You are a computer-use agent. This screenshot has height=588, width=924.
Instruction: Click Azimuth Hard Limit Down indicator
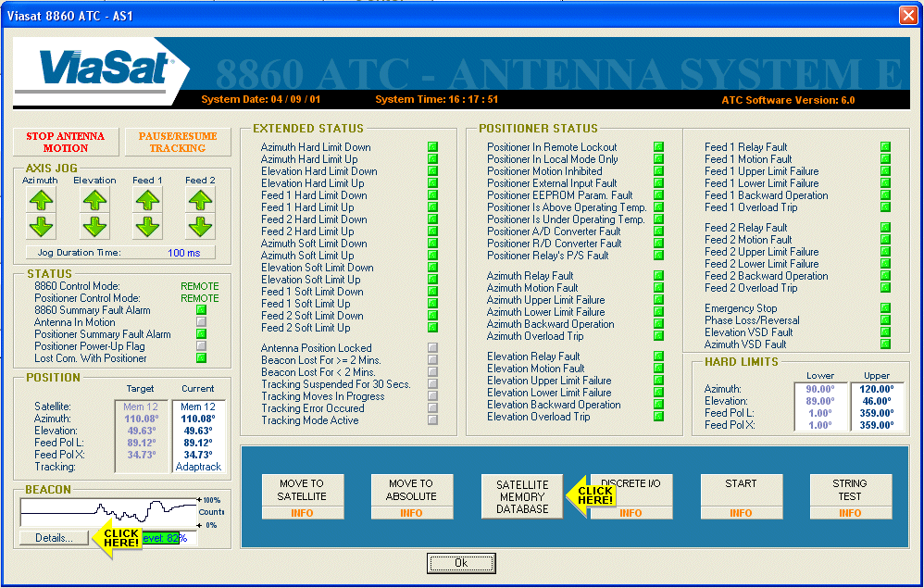[432, 146]
